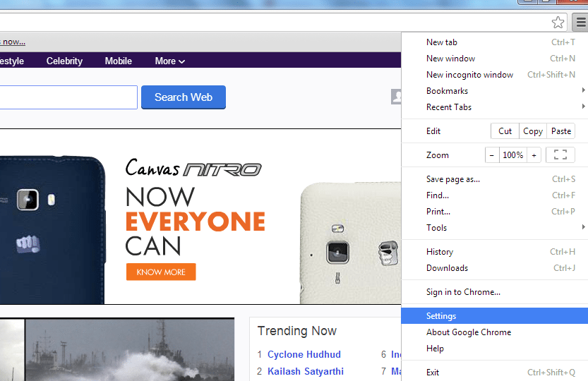Click into the Yahoo search input field

click(x=68, y=97)
